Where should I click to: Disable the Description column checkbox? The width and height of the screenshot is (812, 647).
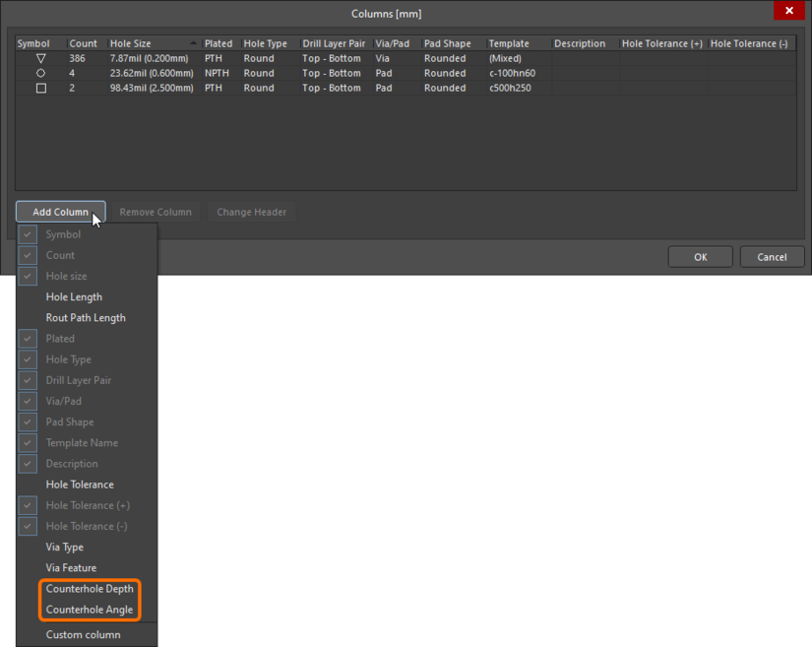tap(27, 463)
